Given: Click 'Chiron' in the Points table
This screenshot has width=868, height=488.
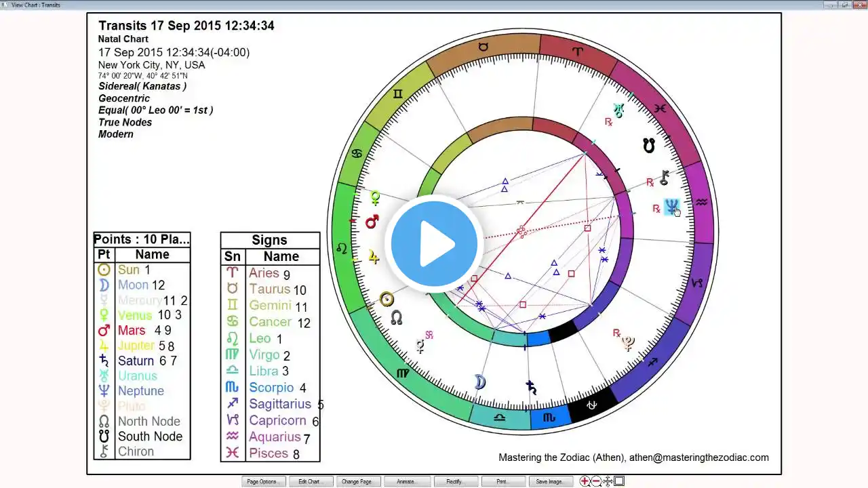Looking at the screenshot, I should click(x=136, y=451).
